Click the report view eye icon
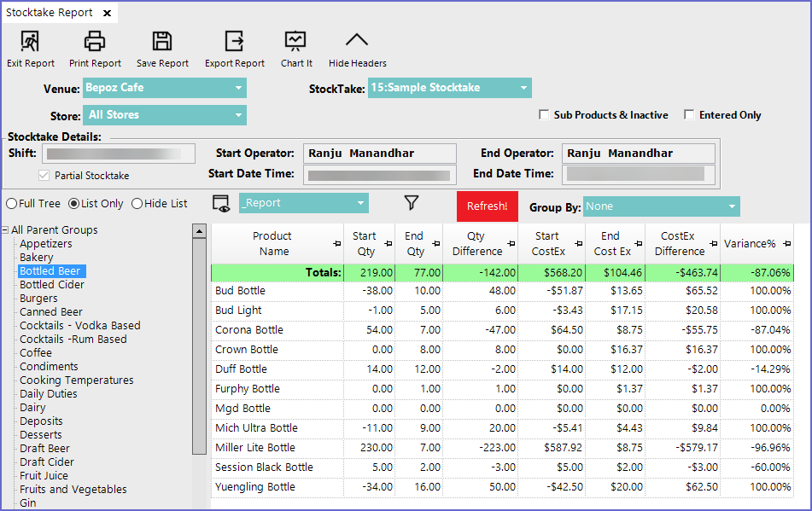 coord(221,203)
